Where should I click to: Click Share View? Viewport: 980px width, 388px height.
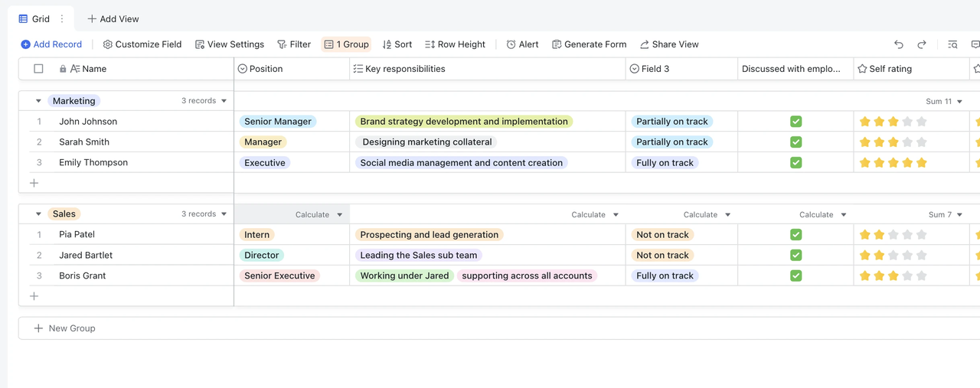[x=669, y=44]
